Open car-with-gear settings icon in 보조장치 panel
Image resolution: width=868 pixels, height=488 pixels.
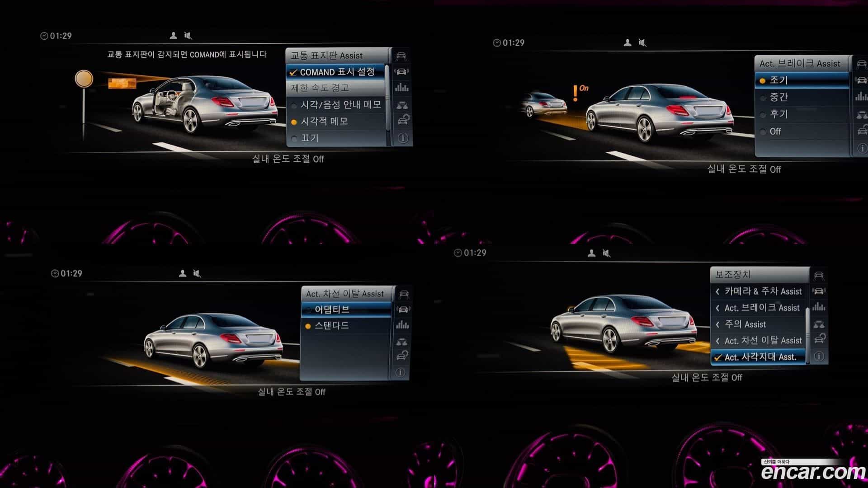point(820,339)
